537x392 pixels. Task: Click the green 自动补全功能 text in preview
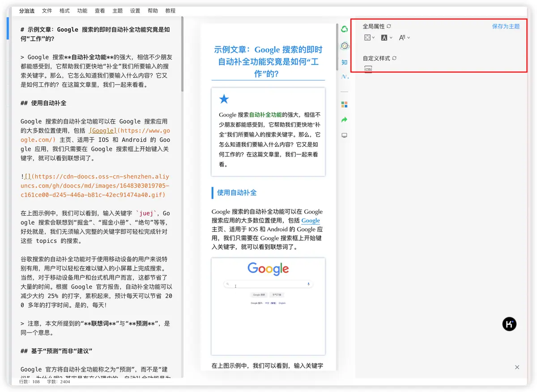point(265,115)
